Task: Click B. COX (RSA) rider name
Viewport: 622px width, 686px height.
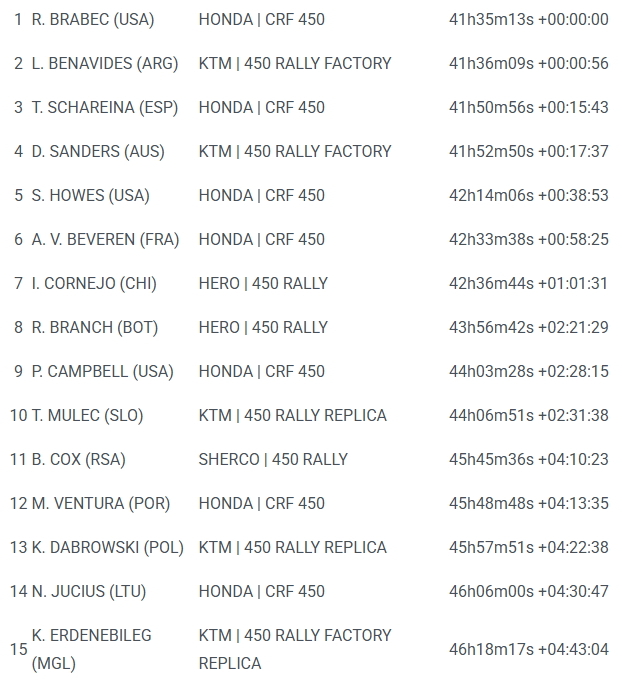Action: (79, 459)
